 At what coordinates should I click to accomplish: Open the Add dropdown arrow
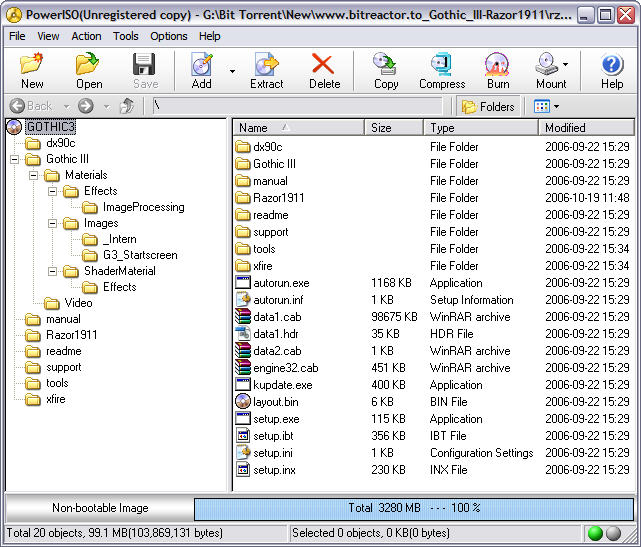232,72
